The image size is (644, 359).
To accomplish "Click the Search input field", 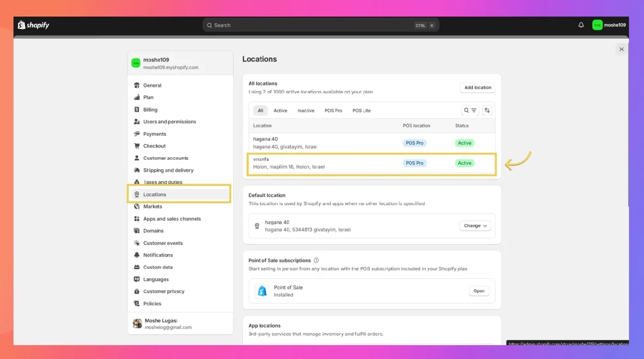I will (x=321, y=25).
